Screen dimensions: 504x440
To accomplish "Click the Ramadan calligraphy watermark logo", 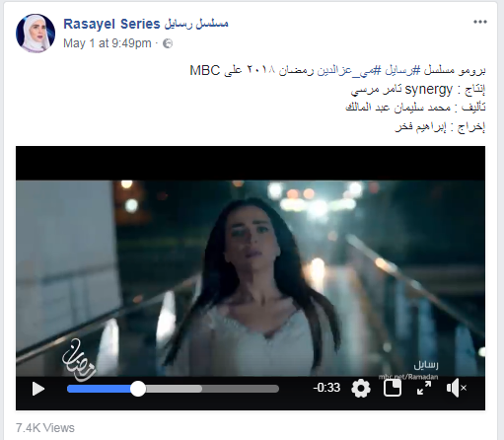I will point(79,360).
